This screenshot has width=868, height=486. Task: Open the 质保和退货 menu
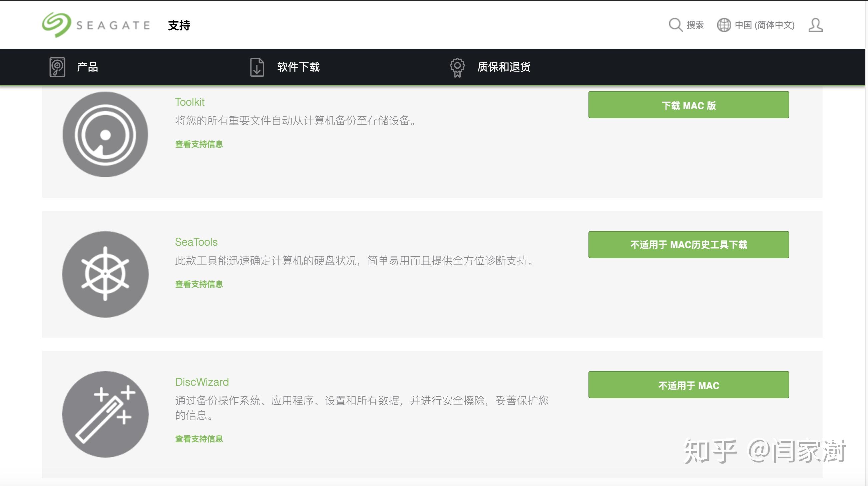tap(503, 67)
